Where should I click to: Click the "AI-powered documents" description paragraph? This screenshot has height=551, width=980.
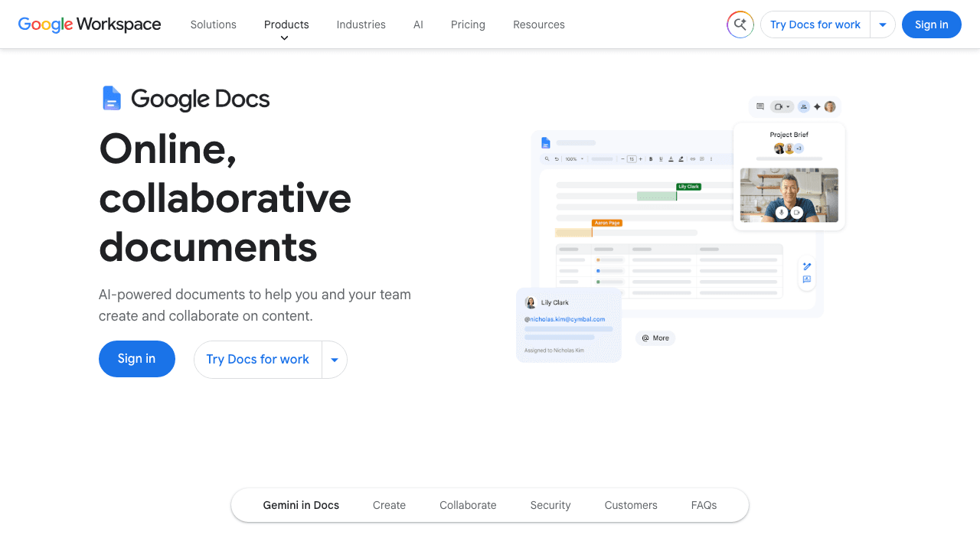click(255, 305)
